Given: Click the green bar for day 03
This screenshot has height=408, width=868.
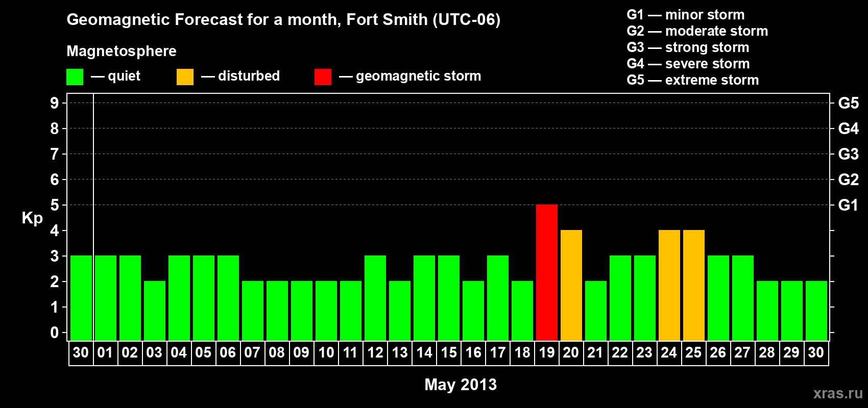Looking at the screenshot, I should [x=155, y=311].
